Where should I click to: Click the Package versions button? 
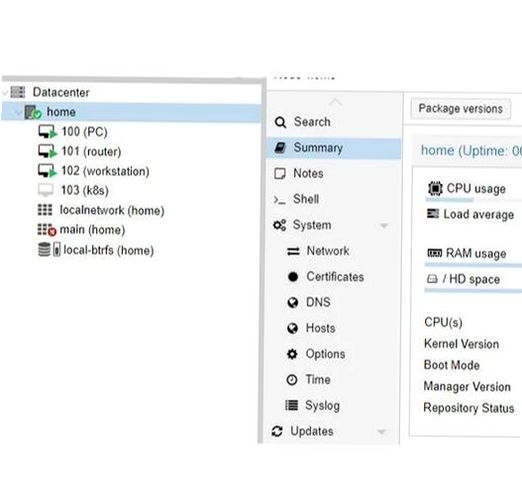(460, 109)
